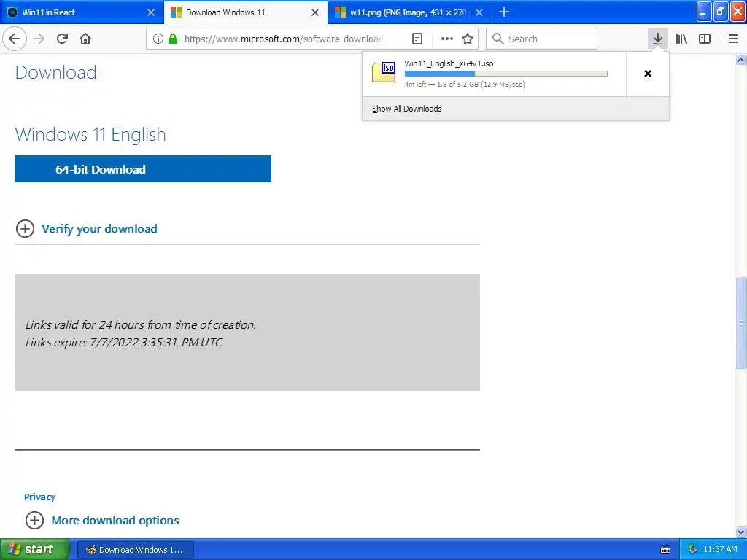Open the Firefox hamburger menu
Viewport: 747px width, 560px height.
click(733, 39)
